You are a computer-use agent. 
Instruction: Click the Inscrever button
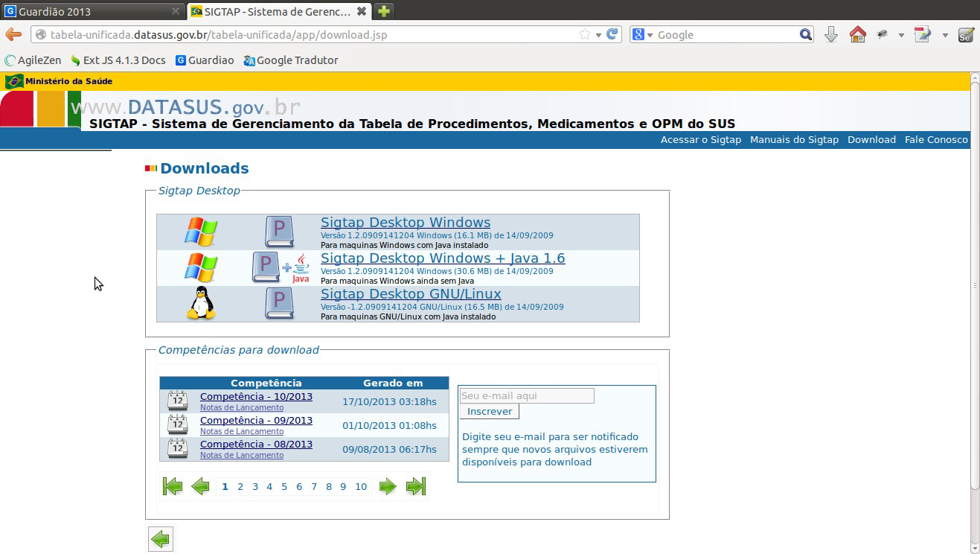coord(490,412)
